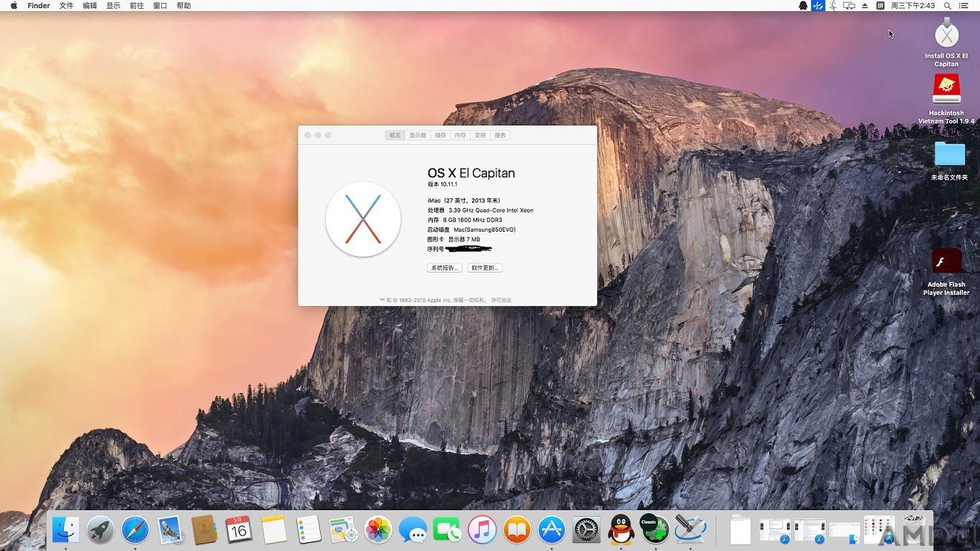Open the Apple menu

13,5
